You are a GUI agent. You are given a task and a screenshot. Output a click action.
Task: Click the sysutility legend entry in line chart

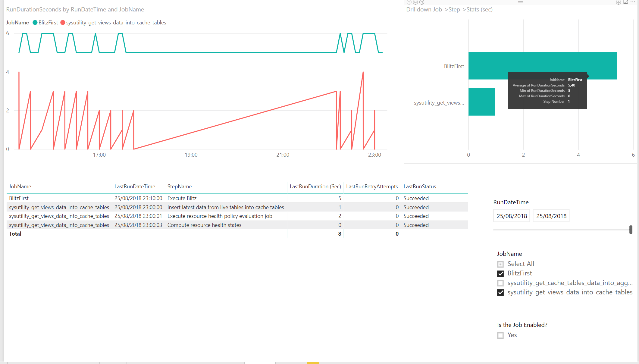click(116, 23)
